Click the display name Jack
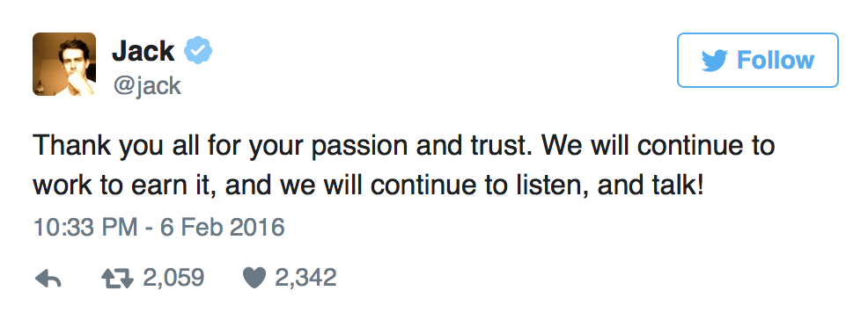The height and width of the screenshot is (320, 868). pyautogui.click(x=143, y=51)
